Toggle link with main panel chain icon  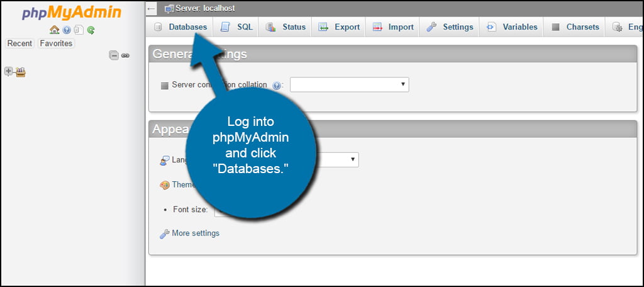click(125, 55)
